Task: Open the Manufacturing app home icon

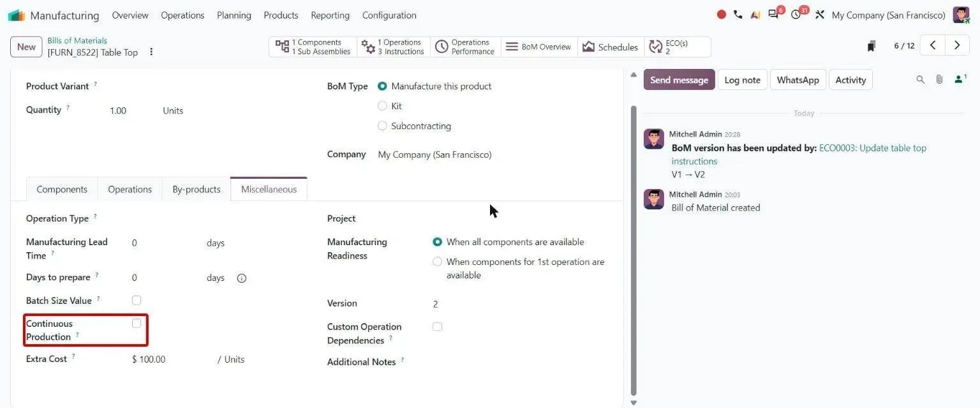Action: tap(17, 15)
